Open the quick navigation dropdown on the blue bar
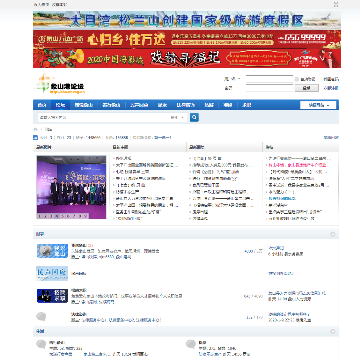The width and height of the screenshot is (360, 360). pyautogui.click(x=318, y=105)
